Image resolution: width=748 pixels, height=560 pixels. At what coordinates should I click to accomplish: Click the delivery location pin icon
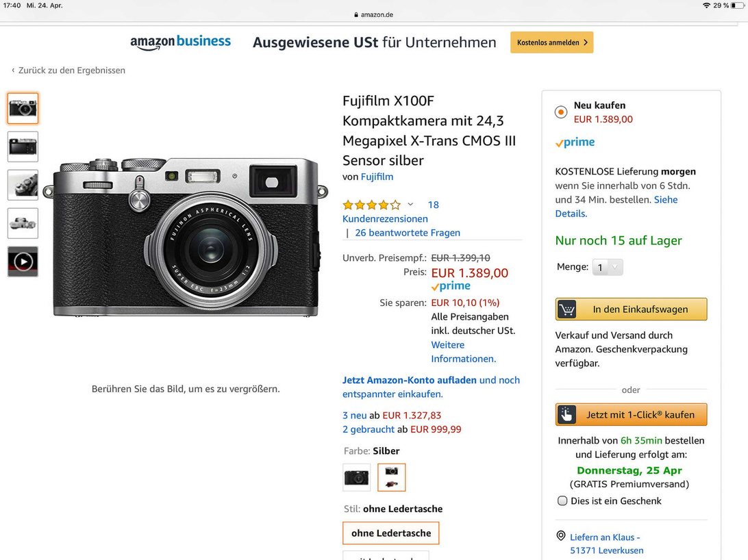click(561, 537)
